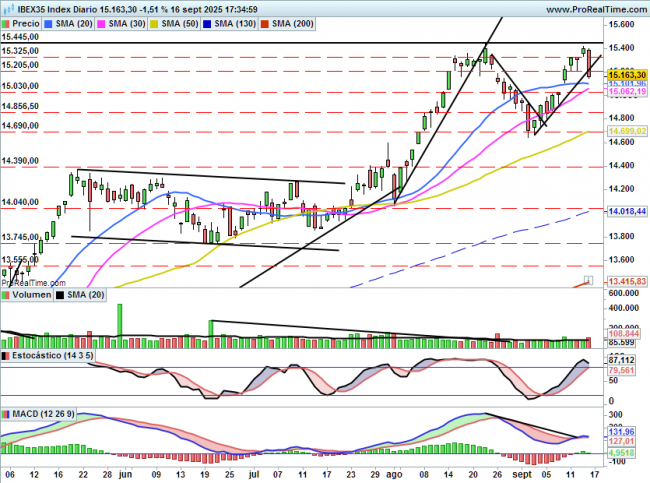
Task: Click the 05 date label after sept
Action: pyautogui.click(x=546, y=474)
